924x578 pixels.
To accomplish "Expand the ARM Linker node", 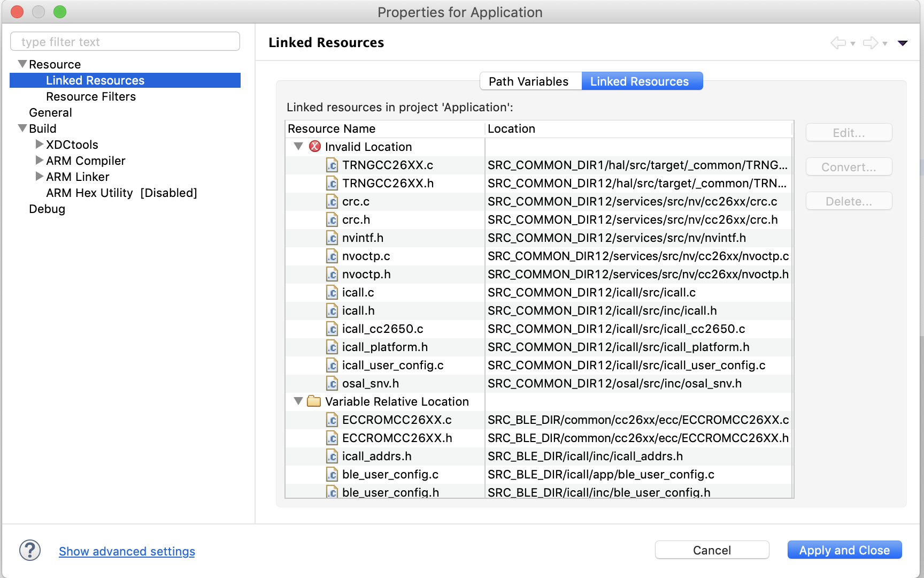I will 39,176.
